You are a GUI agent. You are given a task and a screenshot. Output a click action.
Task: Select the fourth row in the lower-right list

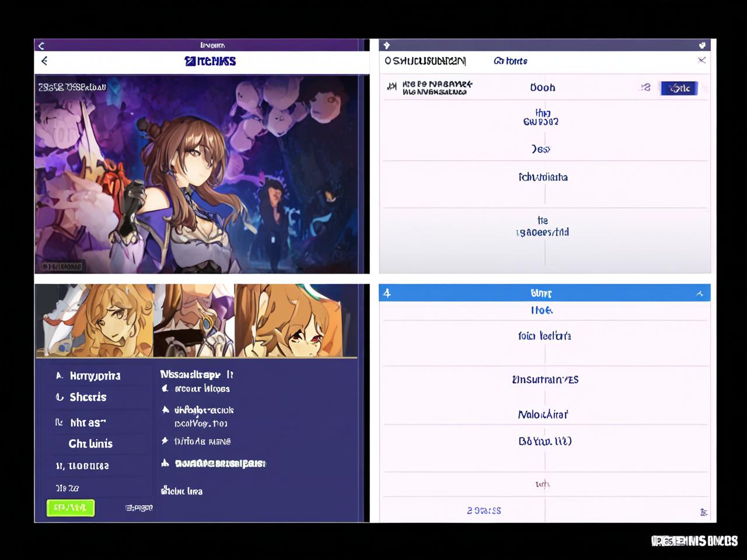(x=543, y=414)
